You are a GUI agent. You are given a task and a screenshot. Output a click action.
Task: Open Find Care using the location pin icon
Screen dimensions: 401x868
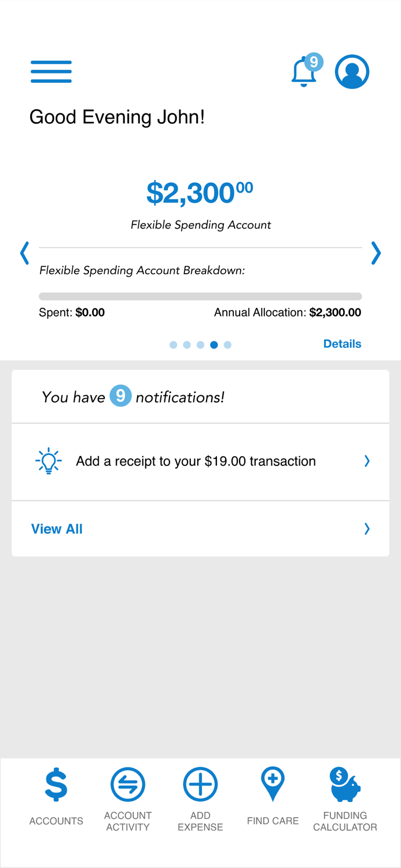(x=273, y=785)
